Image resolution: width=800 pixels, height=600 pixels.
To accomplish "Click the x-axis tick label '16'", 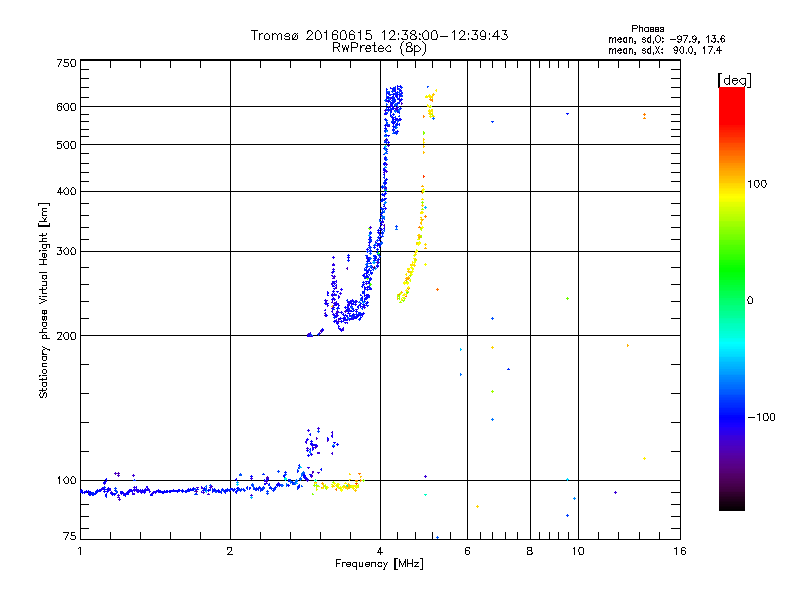I will (680, 551).
